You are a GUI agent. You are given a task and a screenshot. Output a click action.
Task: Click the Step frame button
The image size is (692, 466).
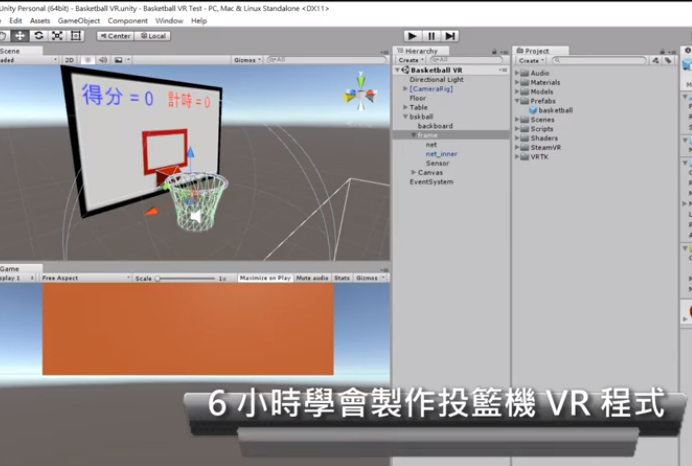pyautogui.click(x=451, y=36)
